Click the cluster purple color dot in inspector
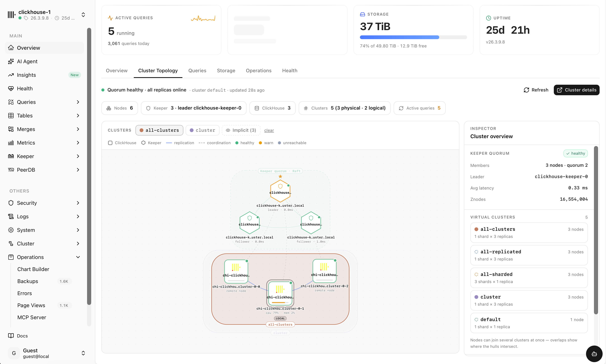This screenshot has height=364, width=606. 476,297
